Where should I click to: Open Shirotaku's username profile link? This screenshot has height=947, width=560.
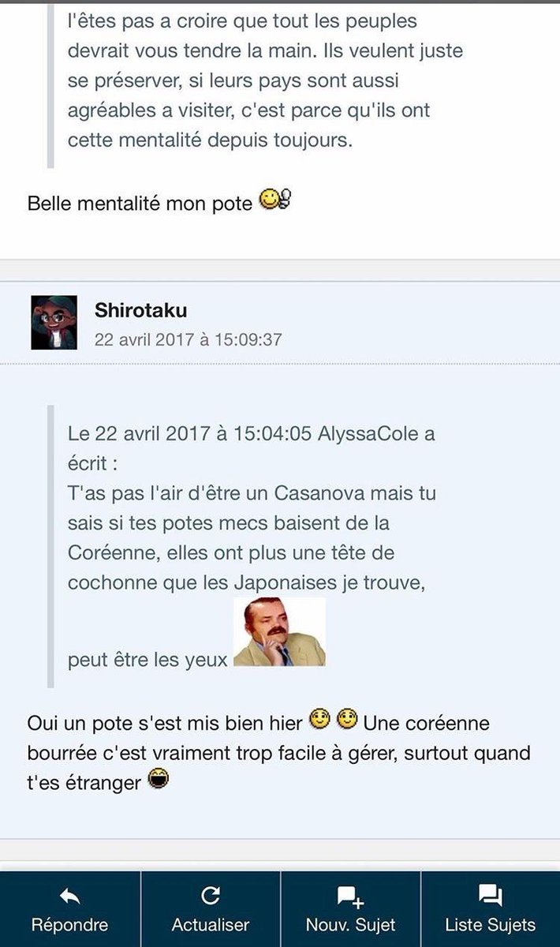point(140,310)
